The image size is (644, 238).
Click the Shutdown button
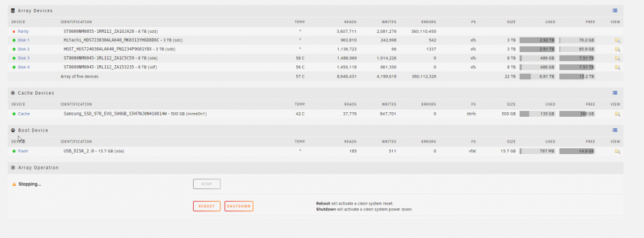click(239, 206)
